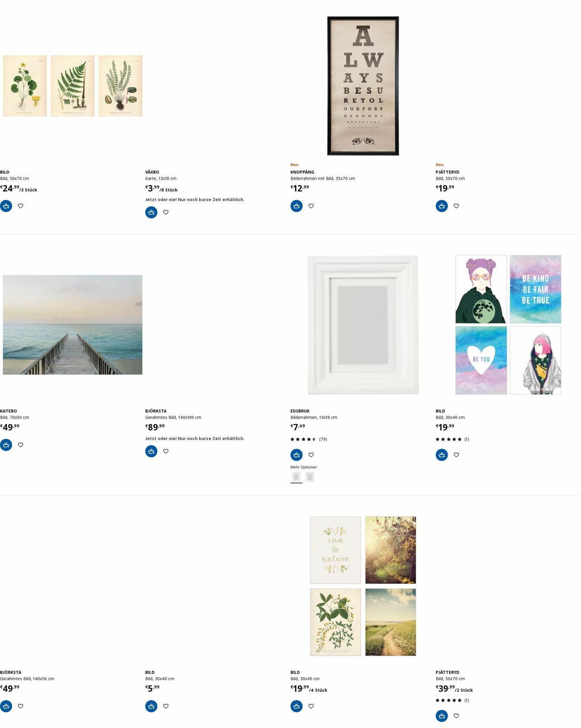Toggle heart for BJÖRKSTA 140x56 cm
This screenshot has width=581, height=728.
click(x=20, y=706)
